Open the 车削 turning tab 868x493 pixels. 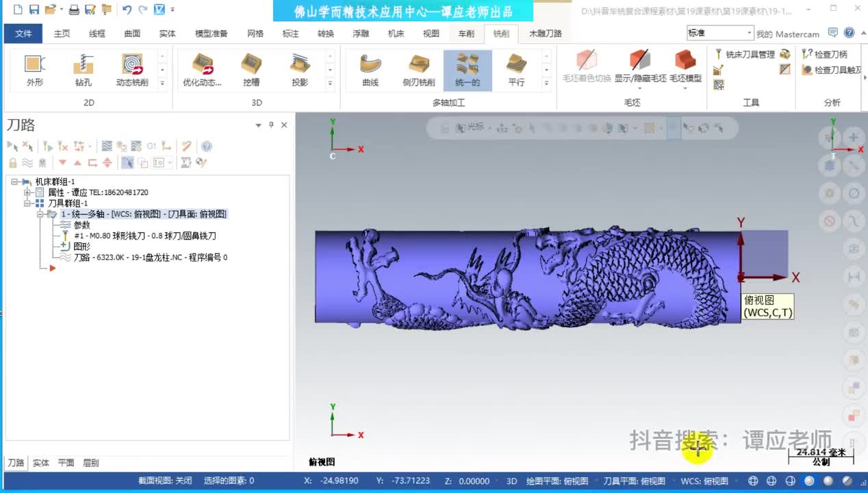click(x=466, y=34)
